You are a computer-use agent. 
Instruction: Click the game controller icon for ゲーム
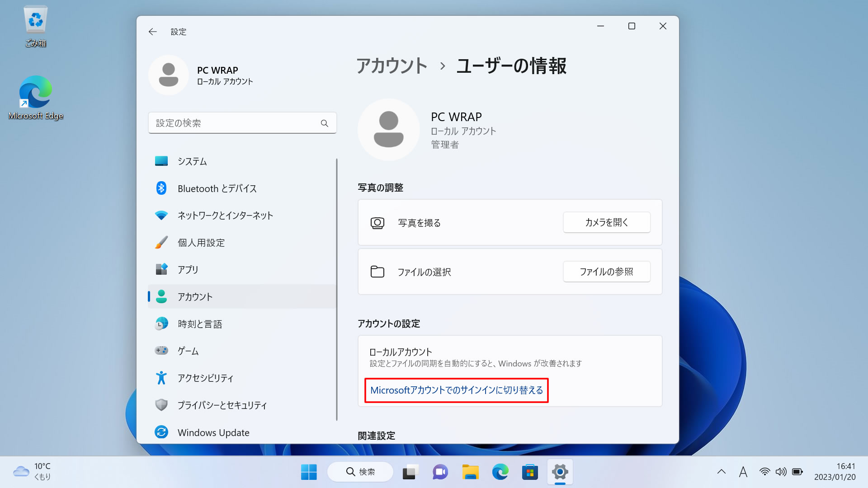pyautogui.click(x=161, y=351)
